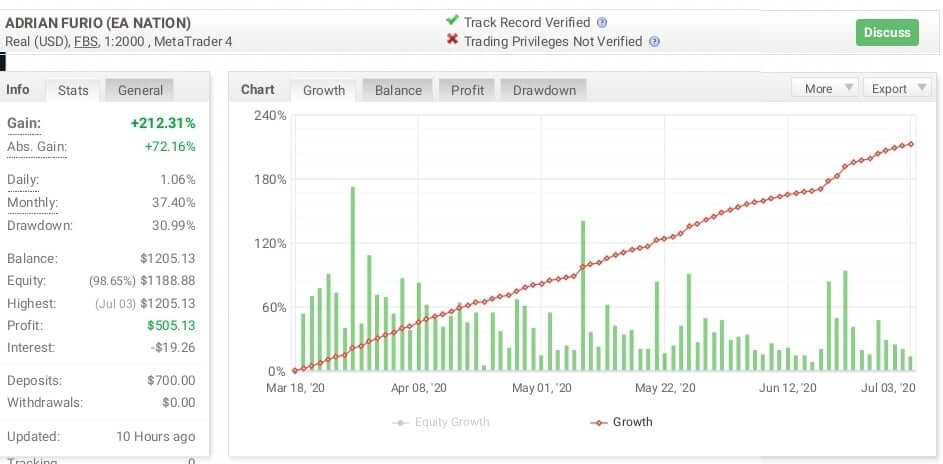This screenshot has width=943, height=464.
Task: Toggle the Equity Growth legend series
Action: pos(441,422)
